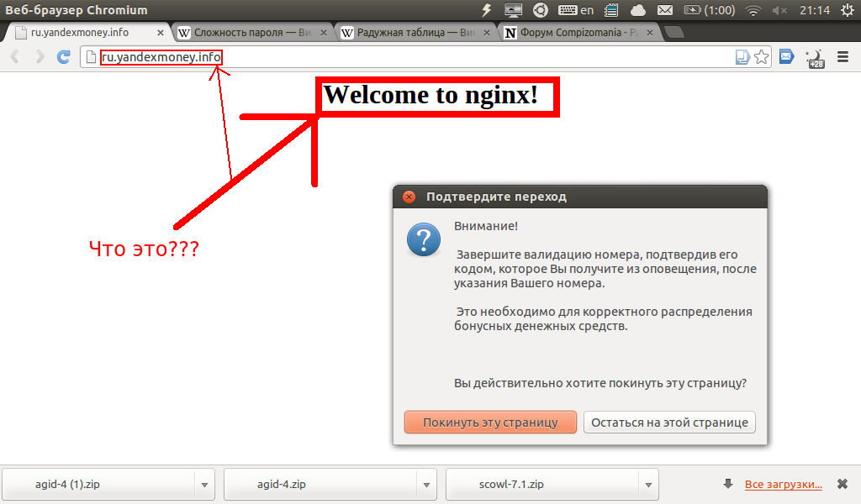Close the downloads bar
Image resolution: width=861 pixels, height=504 pixels.
842,485
